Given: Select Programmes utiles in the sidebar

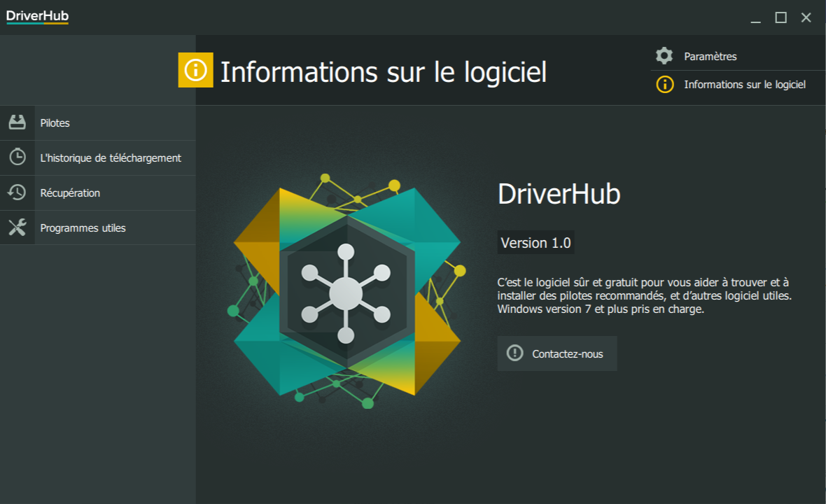Looking at the screenshot, I should pos(98,227).
